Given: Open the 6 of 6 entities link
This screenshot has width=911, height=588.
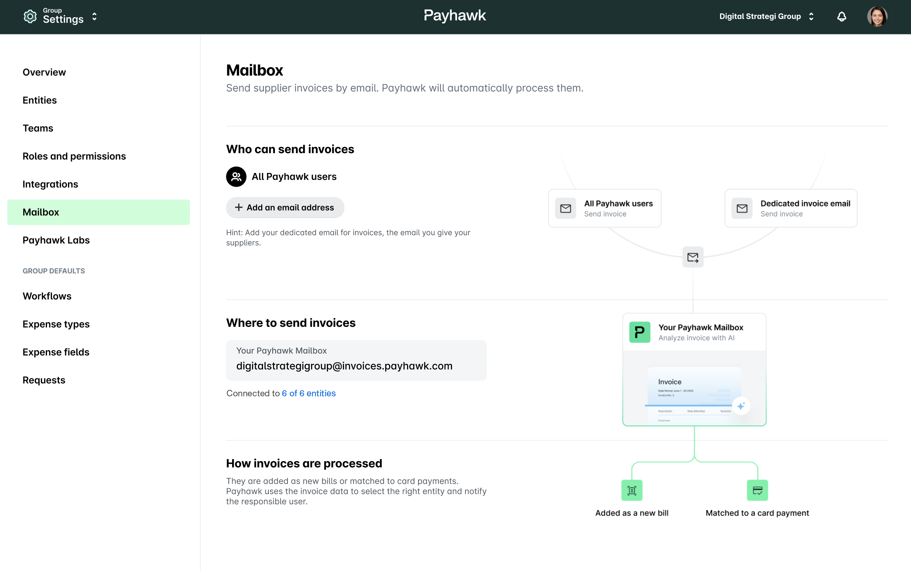Looking at the screenshot, I should pyautogui.click(x=309, y=393).
